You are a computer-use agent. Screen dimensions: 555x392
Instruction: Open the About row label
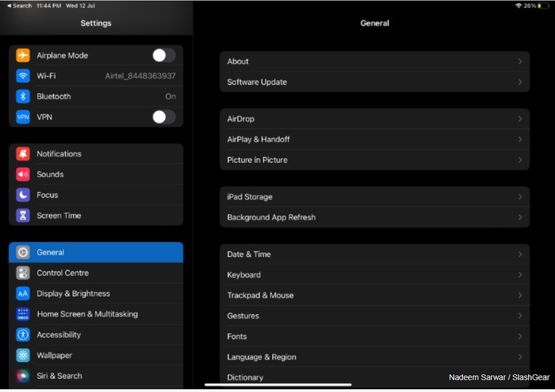click(x=238, y=61)
